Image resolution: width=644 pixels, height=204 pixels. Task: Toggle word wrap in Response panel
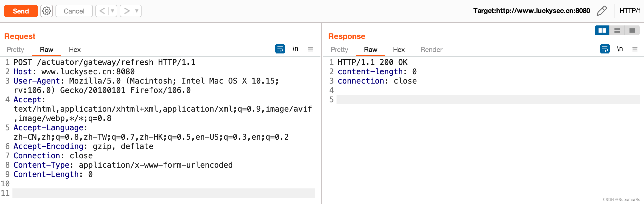click(x=605, y=49)
